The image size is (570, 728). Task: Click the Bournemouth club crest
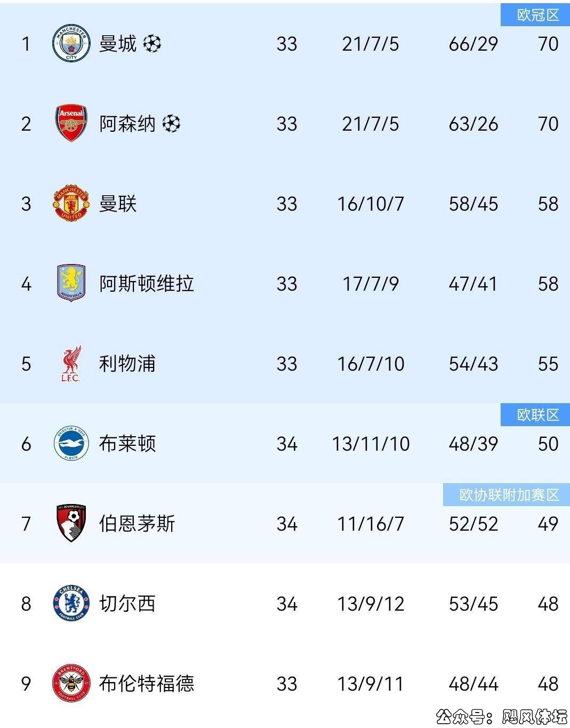click(71, 523)
